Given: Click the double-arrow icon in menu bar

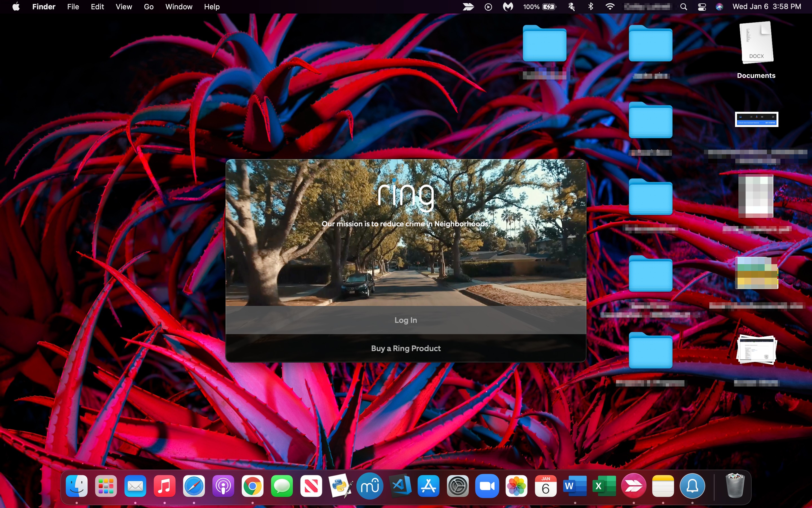Looking at the screenshot, I should pos(468,7).
